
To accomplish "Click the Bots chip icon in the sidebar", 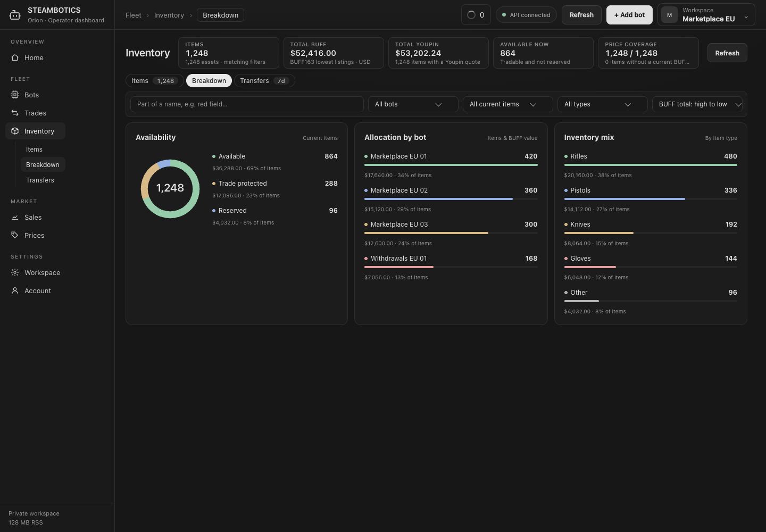I will click(15, 95).
